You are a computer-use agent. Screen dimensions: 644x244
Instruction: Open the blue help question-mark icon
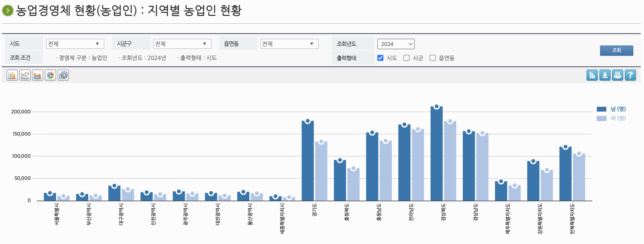pyautogui.click(x=630, y=75)
